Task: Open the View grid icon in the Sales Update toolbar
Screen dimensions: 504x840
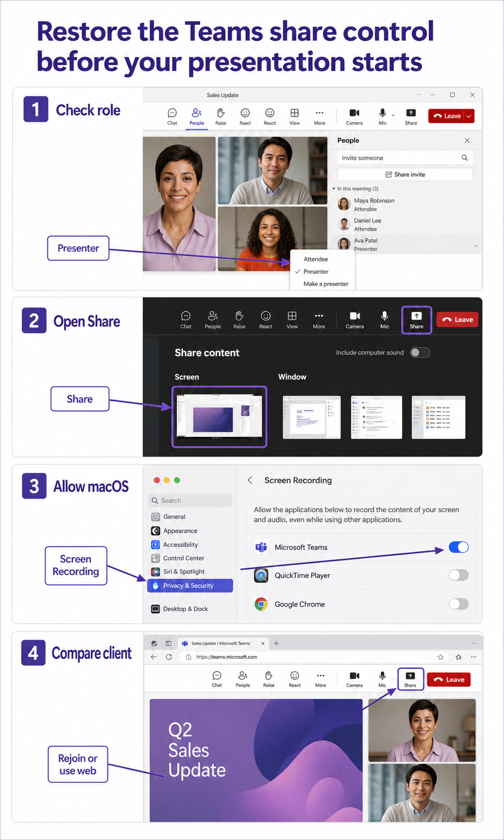Action: [x=295, y=116]
